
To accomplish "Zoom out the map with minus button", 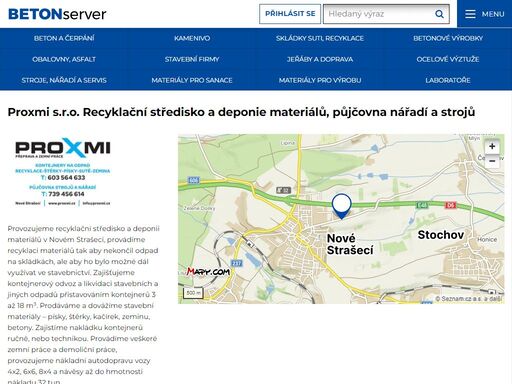I will click(492, 161).
